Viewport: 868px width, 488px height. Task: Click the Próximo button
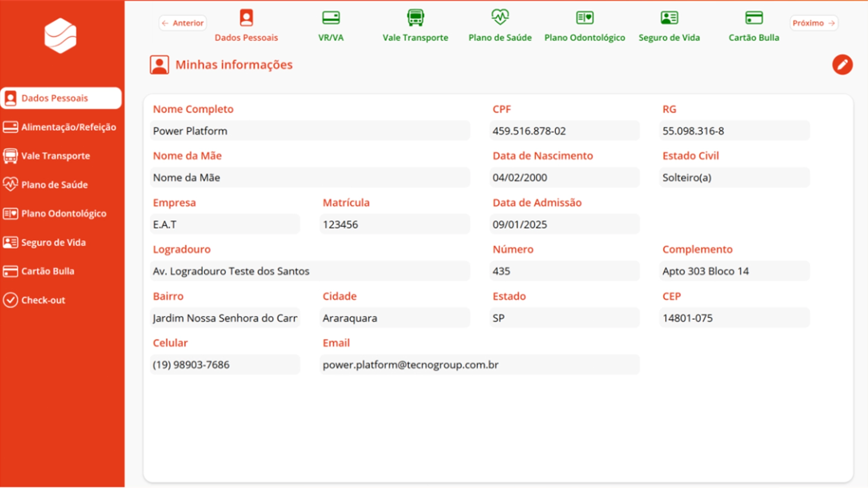click(x=814, y=23)
